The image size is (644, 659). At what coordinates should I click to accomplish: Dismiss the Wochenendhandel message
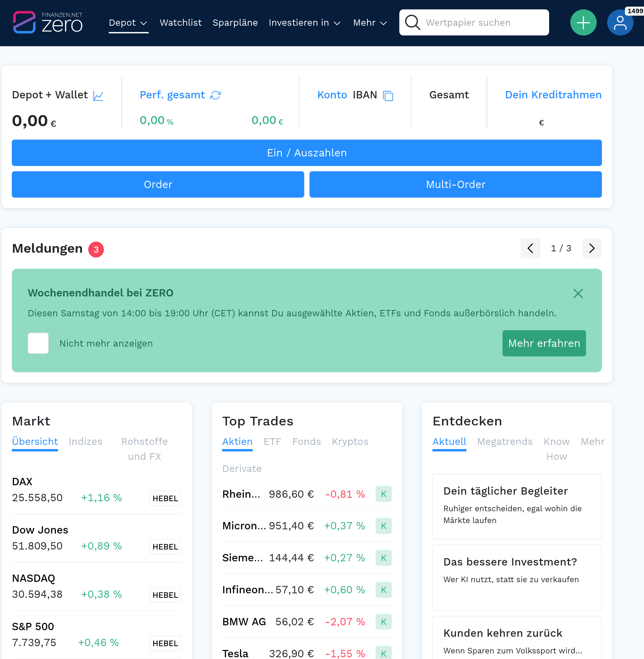pyautogui.click(x=578, y=294)
